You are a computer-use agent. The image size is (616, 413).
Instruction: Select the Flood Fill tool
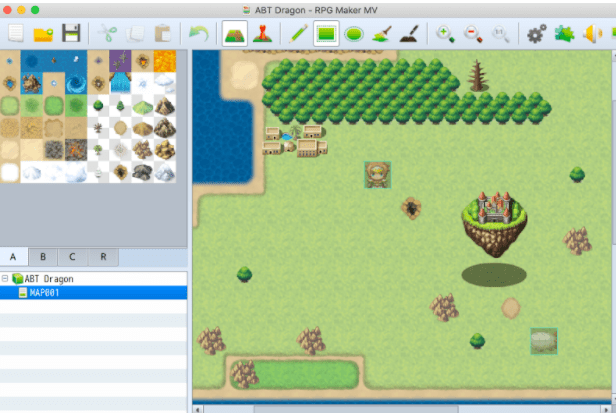[x=381, y=34]
